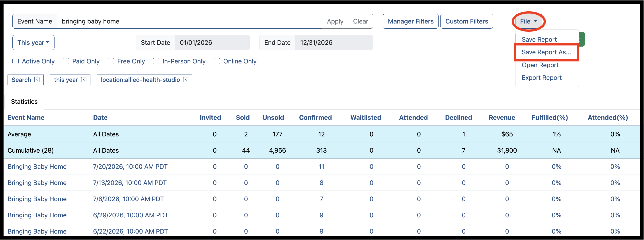Sort by the Invited column header
Viewport: 644px width, 240px height.
pos(210,118)
